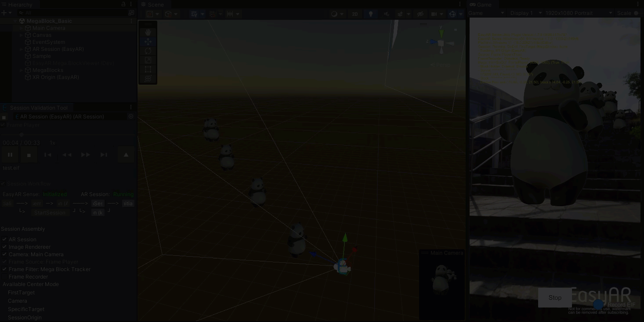Expand Canvas in Hierarchy
Screen dimensions: 644x322
pos(22,35)
